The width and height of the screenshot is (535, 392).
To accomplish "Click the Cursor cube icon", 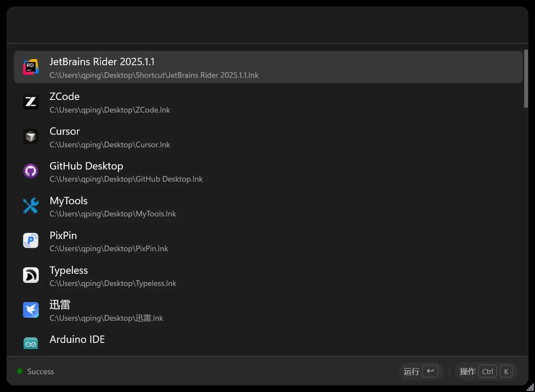I will (31, 136).
